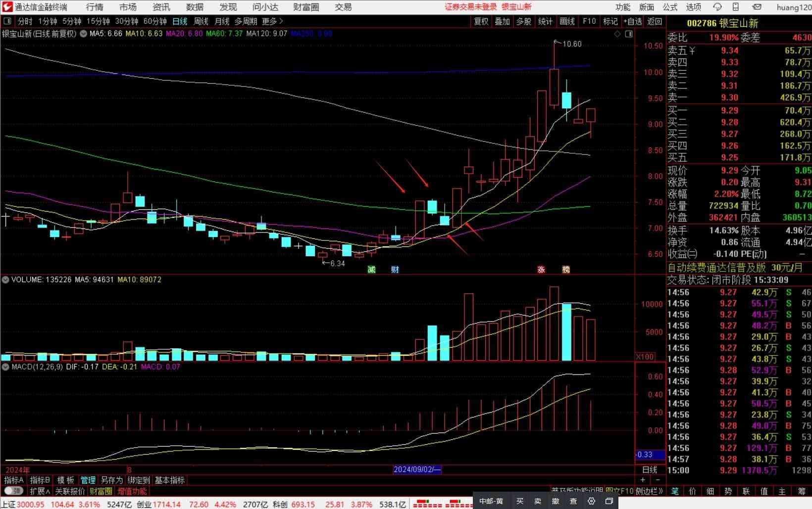Click the side panel icon above price axis
Screen dimensions: 812x509
(x=629, y=34)
